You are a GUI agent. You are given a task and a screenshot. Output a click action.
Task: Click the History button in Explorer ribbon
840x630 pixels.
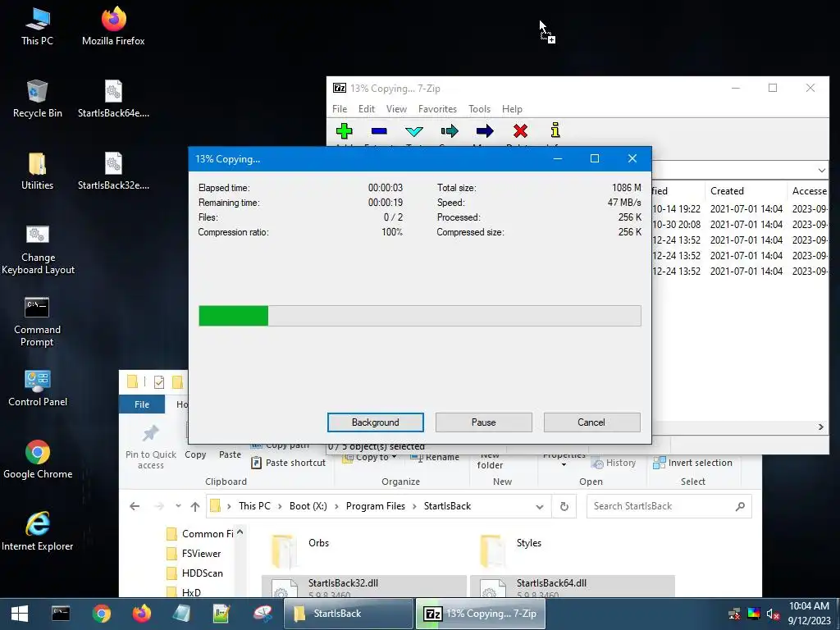tap(614, 463)
